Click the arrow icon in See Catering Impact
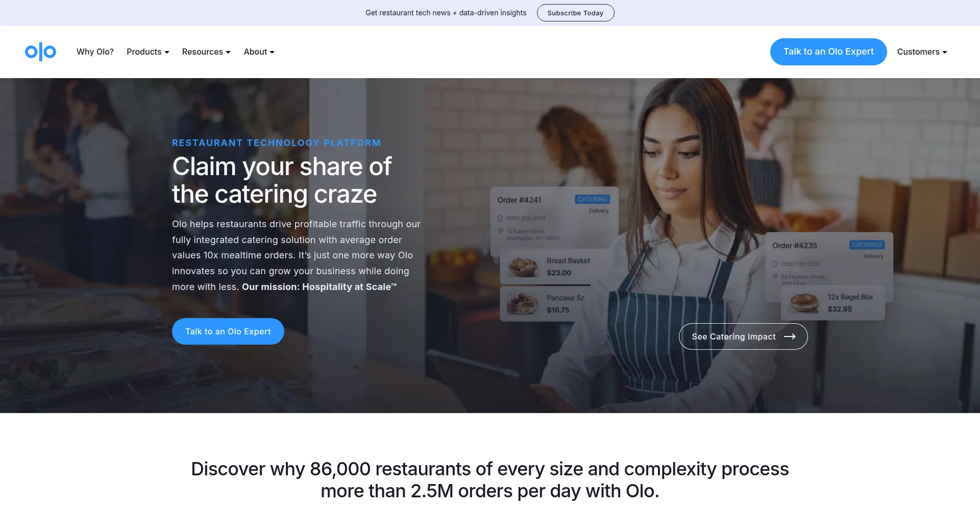 pyautogui.click(x=790, y=336)
